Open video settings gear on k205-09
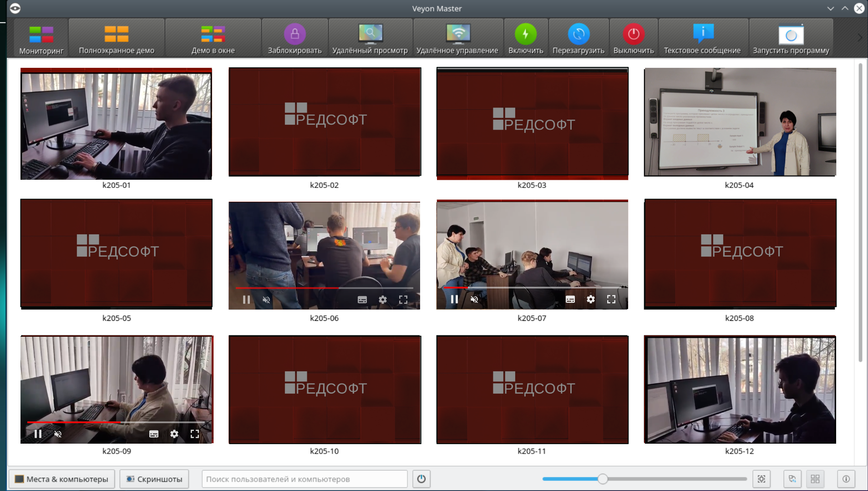The height and width of the screenshot is (491, 868). [174, 434]
